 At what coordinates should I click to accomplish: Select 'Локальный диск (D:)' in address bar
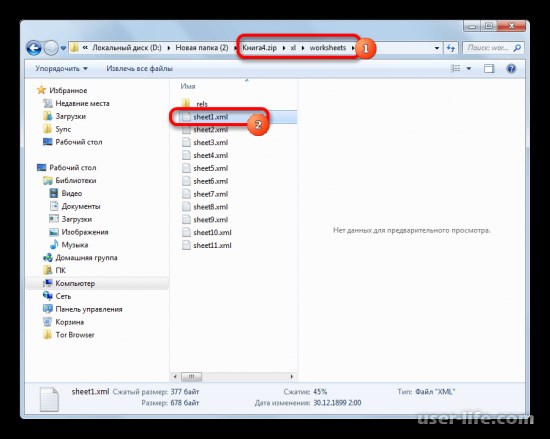[127, 48]
